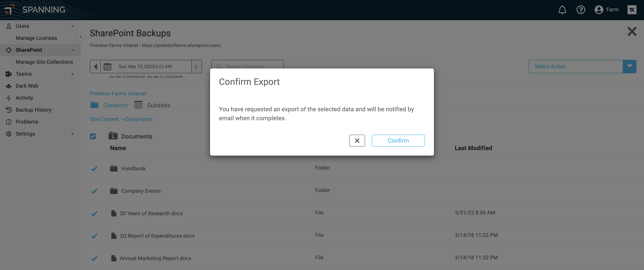Click the Select Action combo box
This screenshot has width=644, height=270.
pyautogui.click(x=582, y=66)
